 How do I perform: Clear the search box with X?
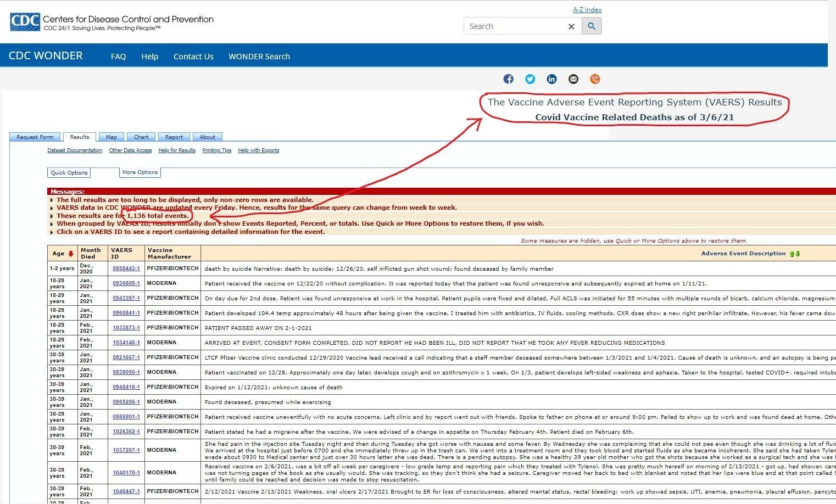coord(571,26)
